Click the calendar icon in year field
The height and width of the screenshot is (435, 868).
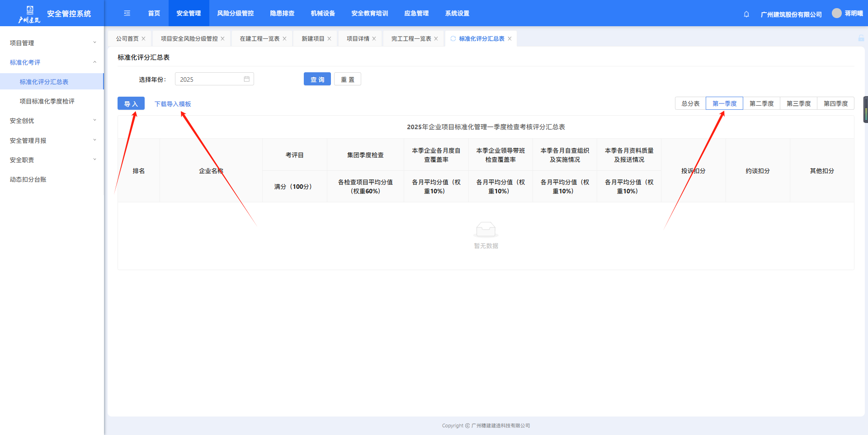[247, 79]
